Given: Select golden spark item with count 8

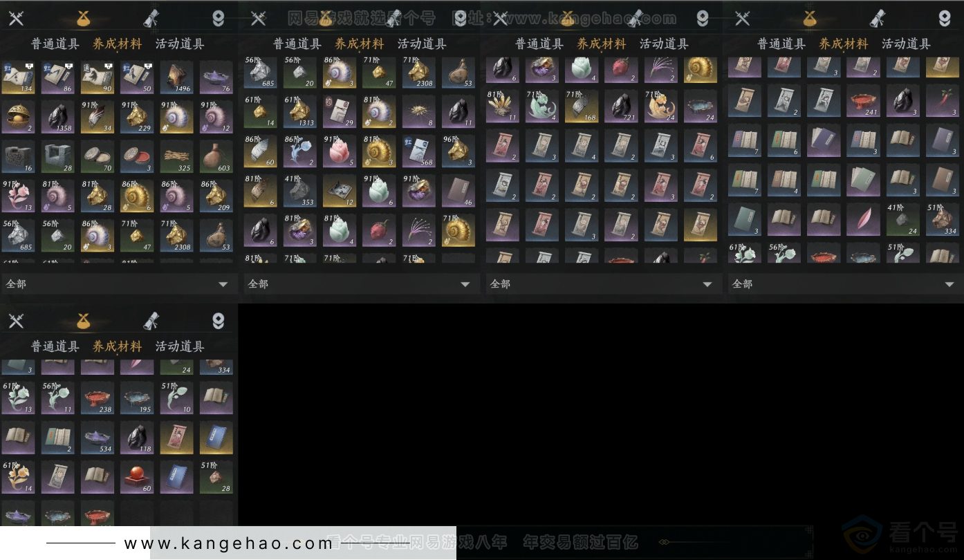Looking at the screenshot, I should 419,112.
